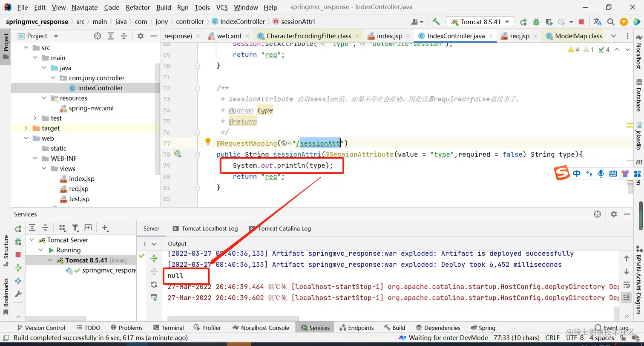Image resolution: width=644 pixels, height=346 pixels.
Task: Collapse all nodes in Services toolbar
Action: (45, 228)
